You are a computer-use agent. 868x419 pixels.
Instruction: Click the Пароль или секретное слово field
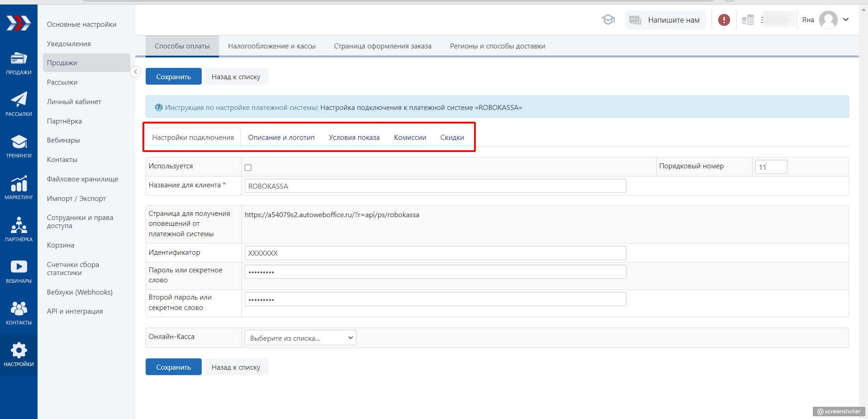436,272
